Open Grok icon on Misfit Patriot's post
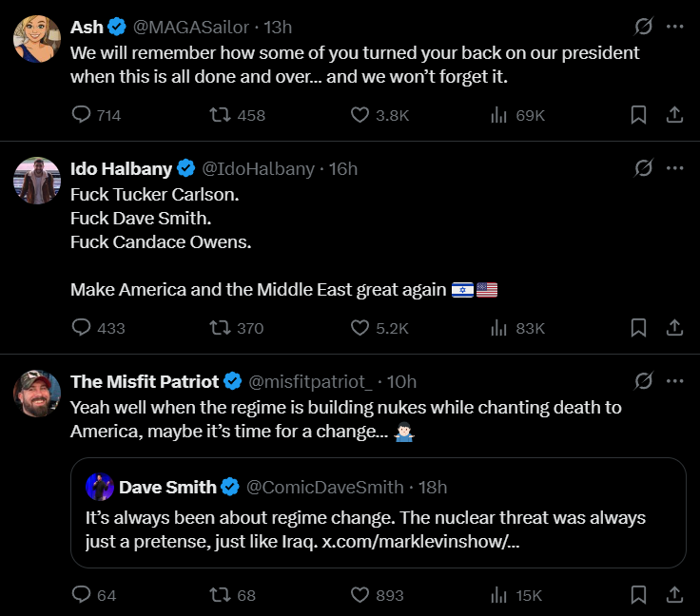 coord(644,381)
